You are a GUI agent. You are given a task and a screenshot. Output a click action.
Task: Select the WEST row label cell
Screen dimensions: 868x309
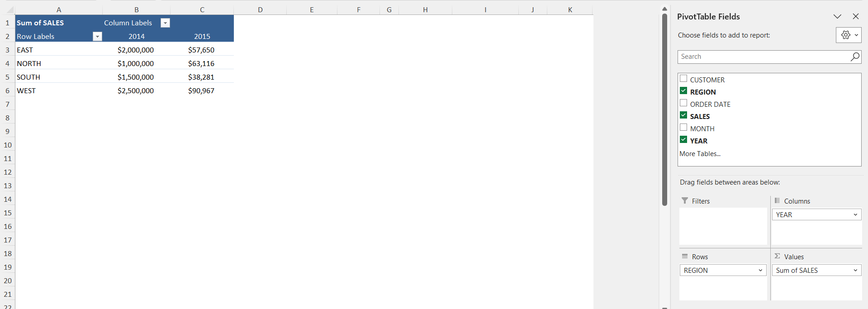59,90
